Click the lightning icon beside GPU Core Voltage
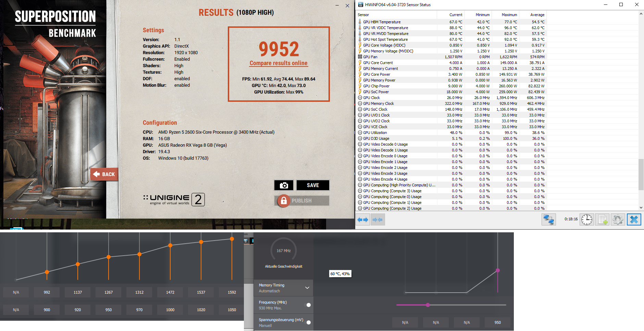644x331 pixels. click(360, 45)
